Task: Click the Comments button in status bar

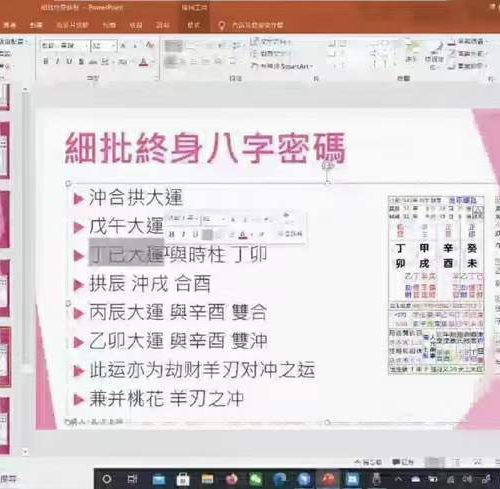Action: [403, 462]
